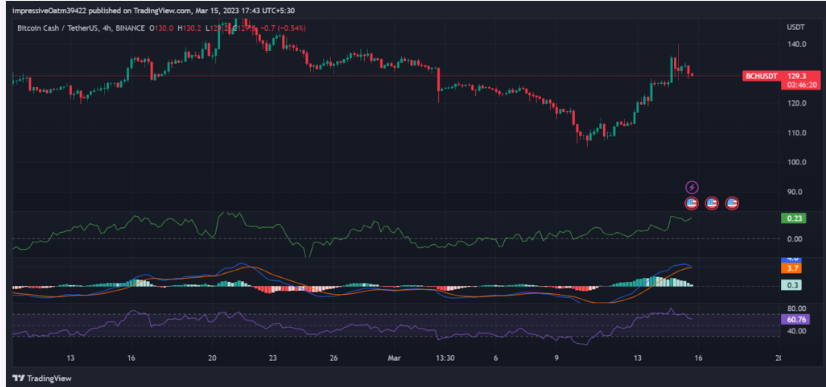Viewport: 826px width, 387px height.
Task: Click the purple lightning bolt event icon
Action: 692,187
